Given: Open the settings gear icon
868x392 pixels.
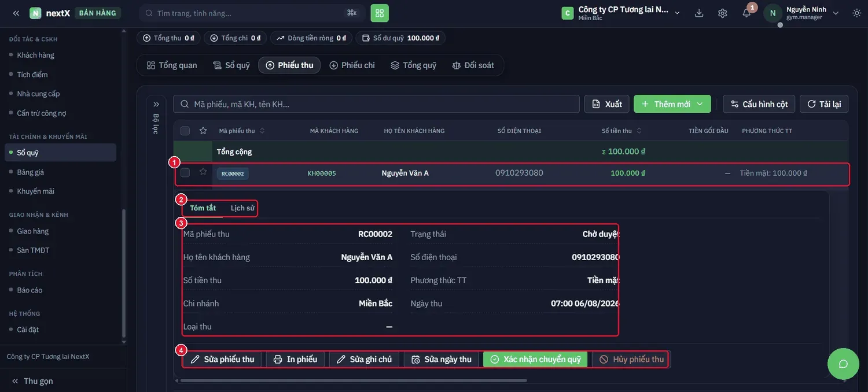Looking at the screenshot, I should pyautogui.click(x=723, y=13).
